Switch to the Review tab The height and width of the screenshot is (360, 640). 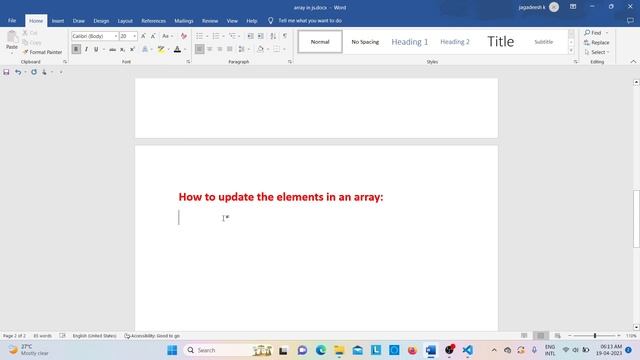click(x=210, y=20)
